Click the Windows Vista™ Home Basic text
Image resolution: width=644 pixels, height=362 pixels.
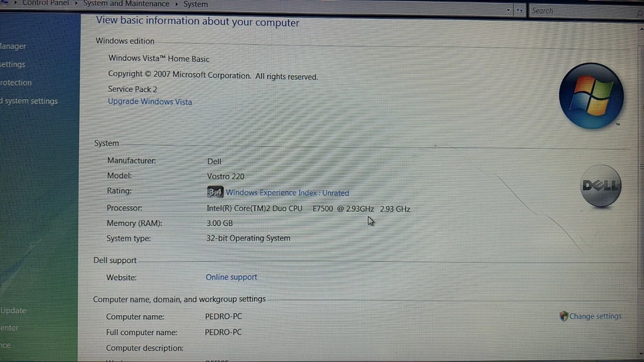point(159,59)
